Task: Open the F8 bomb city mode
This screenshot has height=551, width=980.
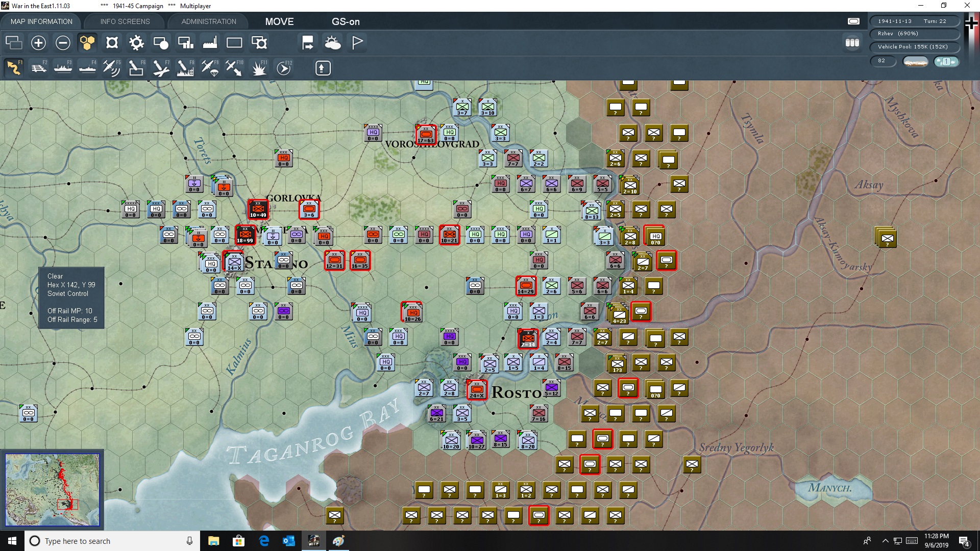Action: pos(185,67)
